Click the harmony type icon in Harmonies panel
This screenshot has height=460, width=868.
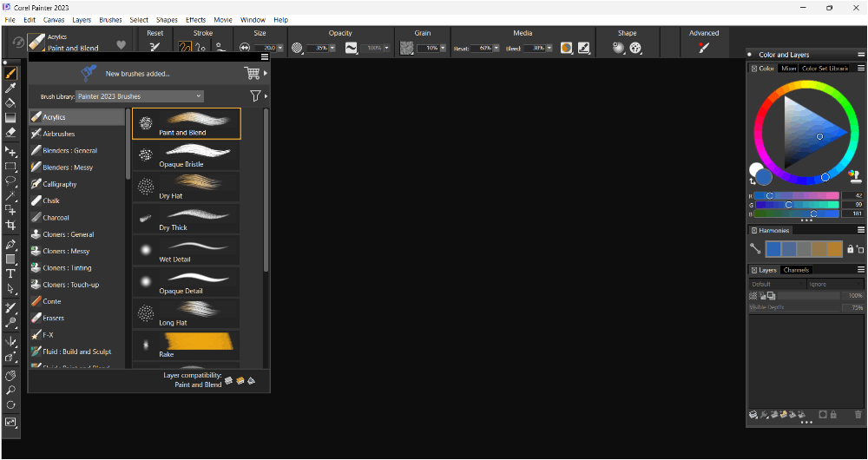point(755,248)
